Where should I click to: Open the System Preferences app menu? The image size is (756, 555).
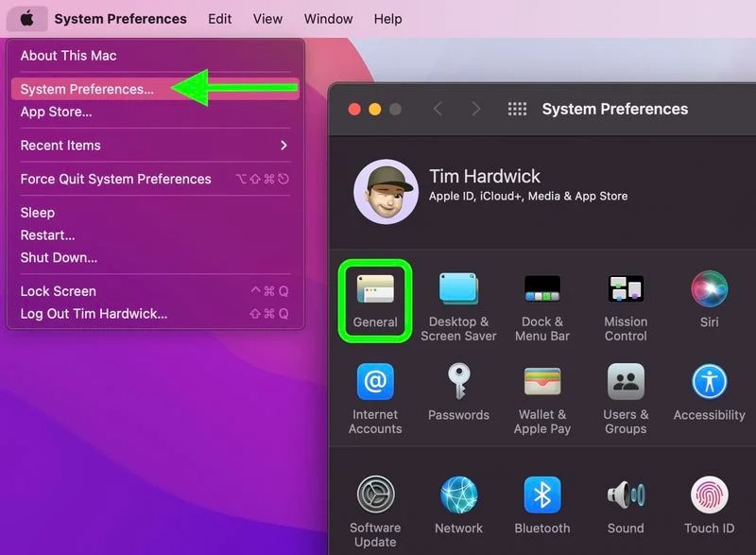tap(121, 19)
